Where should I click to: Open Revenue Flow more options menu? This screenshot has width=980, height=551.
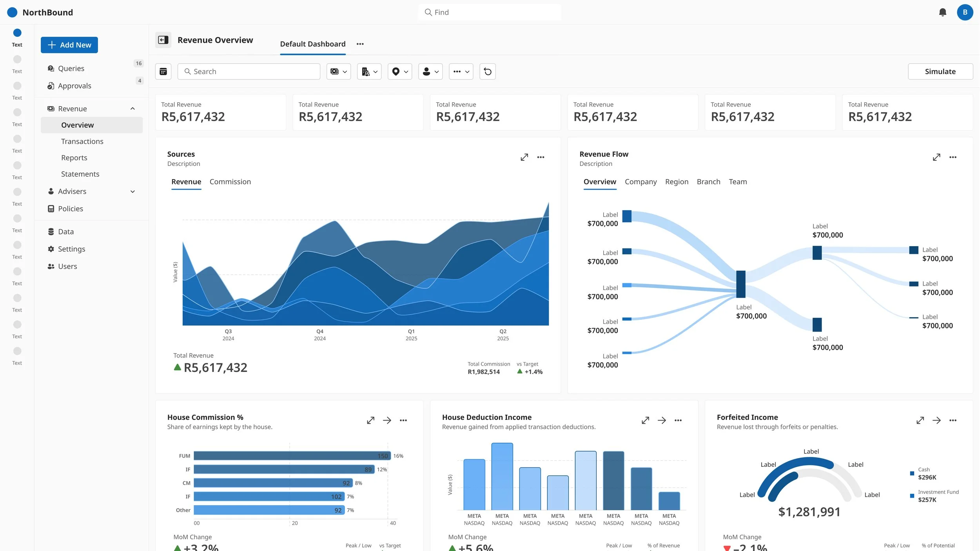coord(953,157)
